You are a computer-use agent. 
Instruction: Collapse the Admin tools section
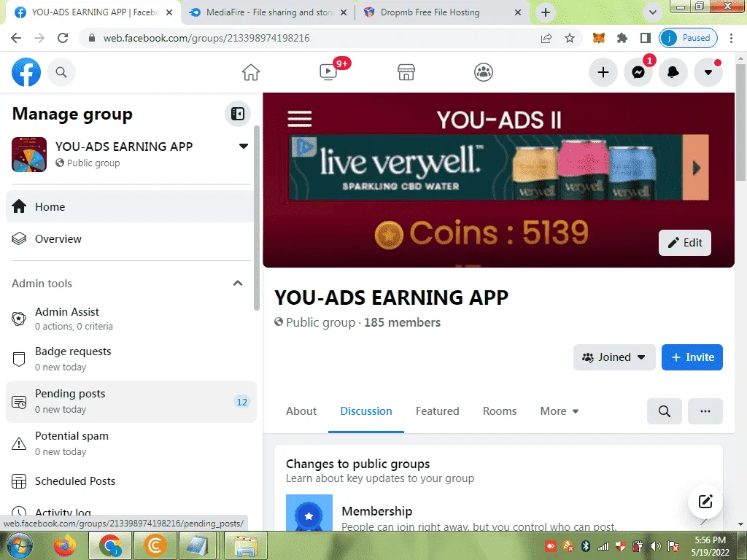pos(238,284)
